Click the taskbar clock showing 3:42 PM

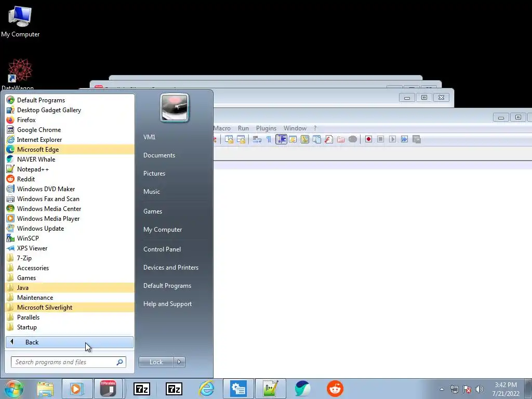click(506, 389)
